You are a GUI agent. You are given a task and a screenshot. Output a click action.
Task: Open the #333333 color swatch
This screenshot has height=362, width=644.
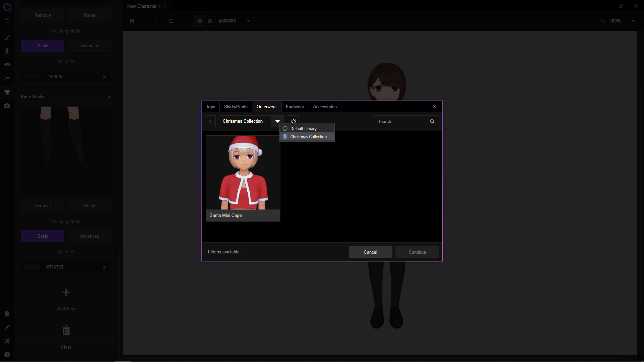(x=32, y=267)
